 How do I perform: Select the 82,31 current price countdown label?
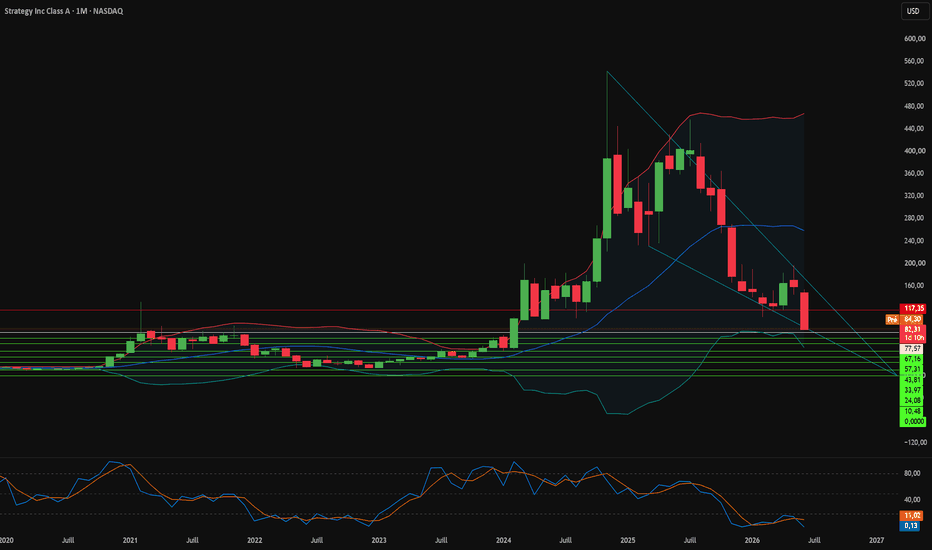click(x=914, y=334)
